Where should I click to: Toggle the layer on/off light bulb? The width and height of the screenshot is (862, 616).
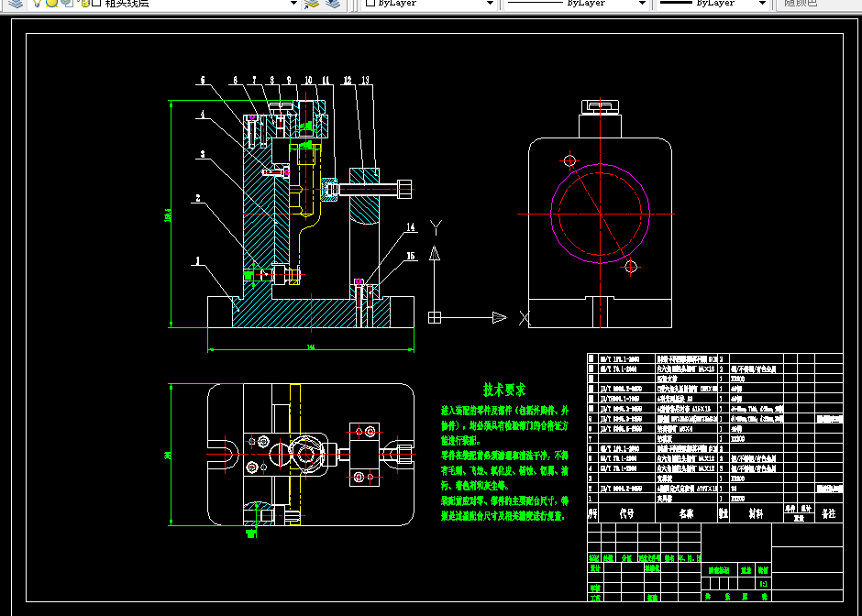tap(37, 3)
